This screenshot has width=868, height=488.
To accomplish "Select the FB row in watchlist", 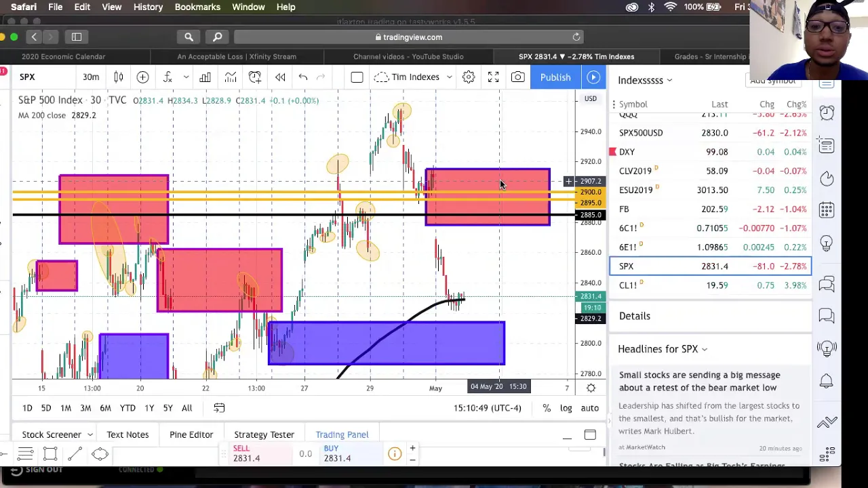I will click(x=710, y=209).
